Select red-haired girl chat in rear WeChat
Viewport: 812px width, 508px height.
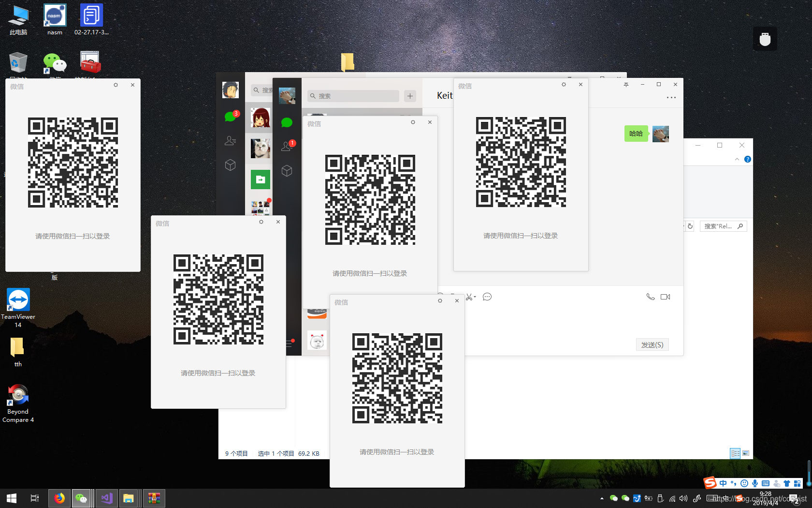coord(261,118)
